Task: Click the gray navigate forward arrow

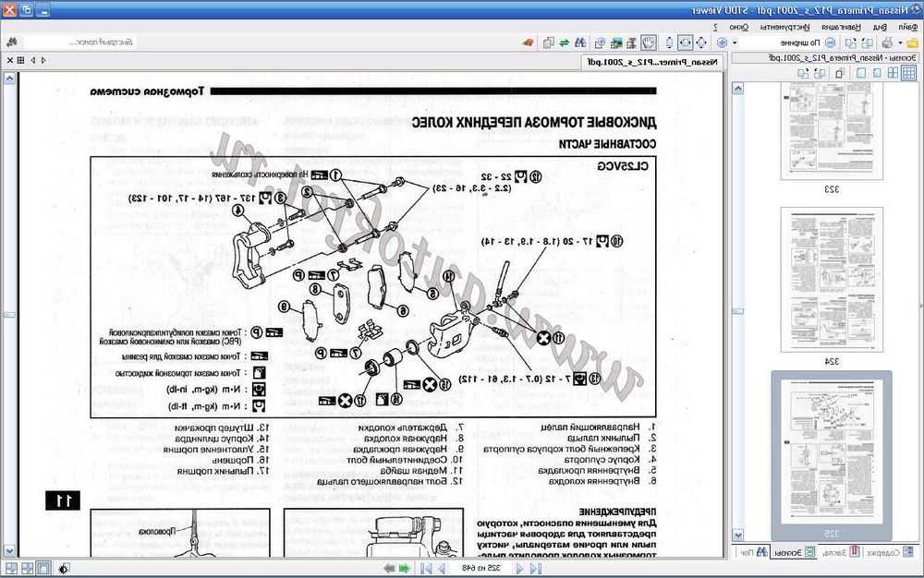Action: click(389, 568)
